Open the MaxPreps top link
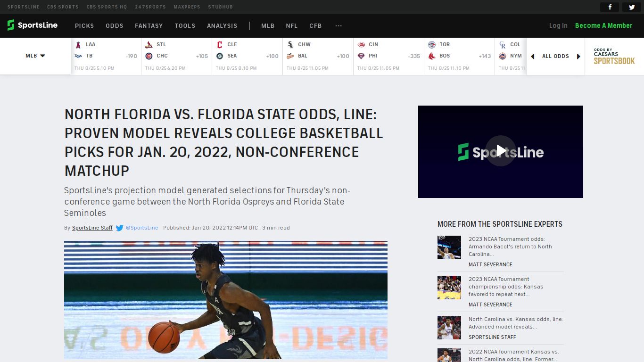The image size is (644, 362). coord(187,7)
